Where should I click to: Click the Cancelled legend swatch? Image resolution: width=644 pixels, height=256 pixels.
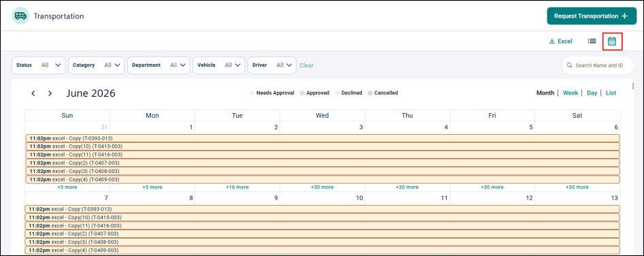coord(370,93)
